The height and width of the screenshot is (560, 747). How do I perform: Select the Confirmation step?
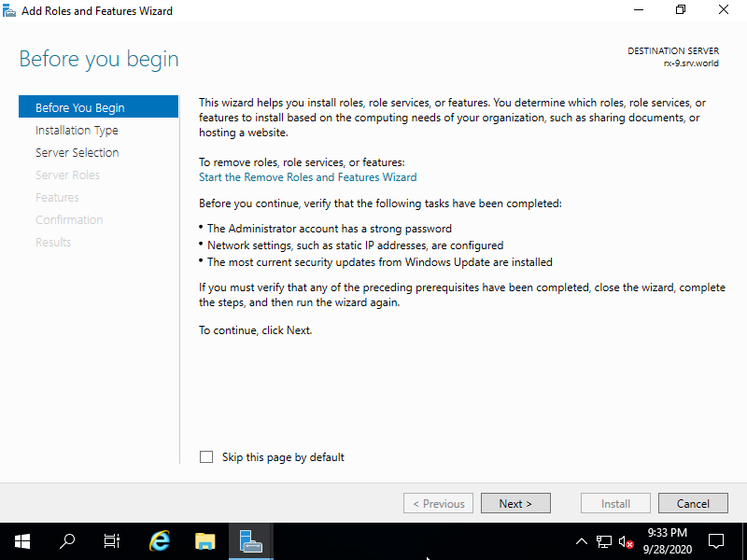[x=69, y=219]
